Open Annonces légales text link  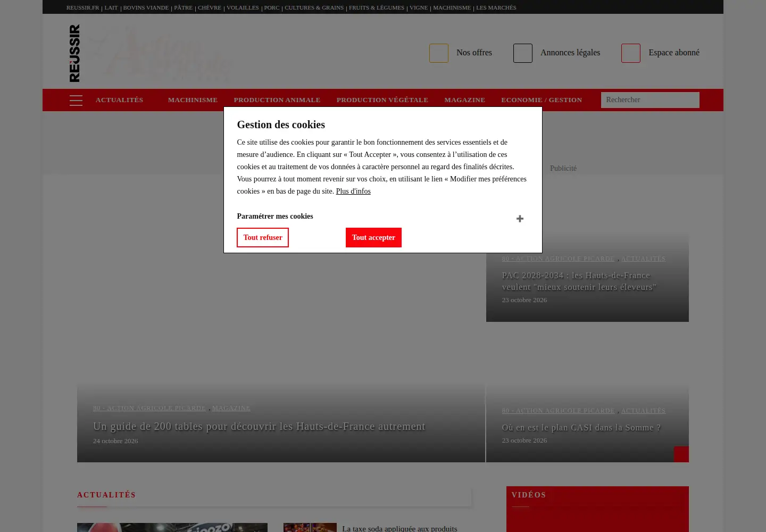(x=570, y=53)
